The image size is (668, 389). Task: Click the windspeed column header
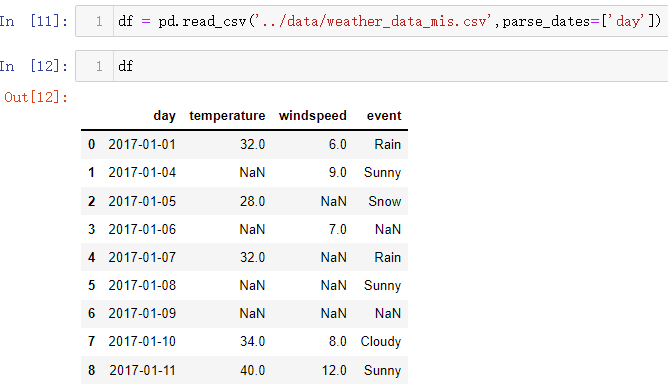[313, 115]
